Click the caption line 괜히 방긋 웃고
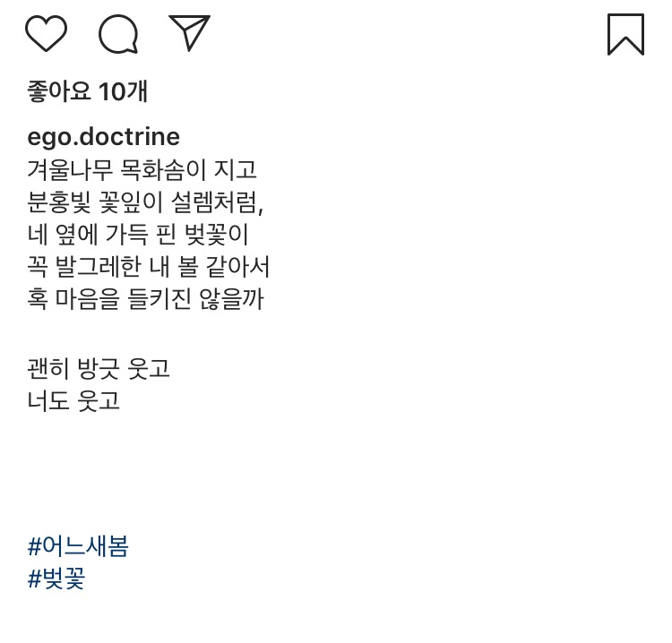The width and height of the screenshot is (672, 643). coord(99,368)
